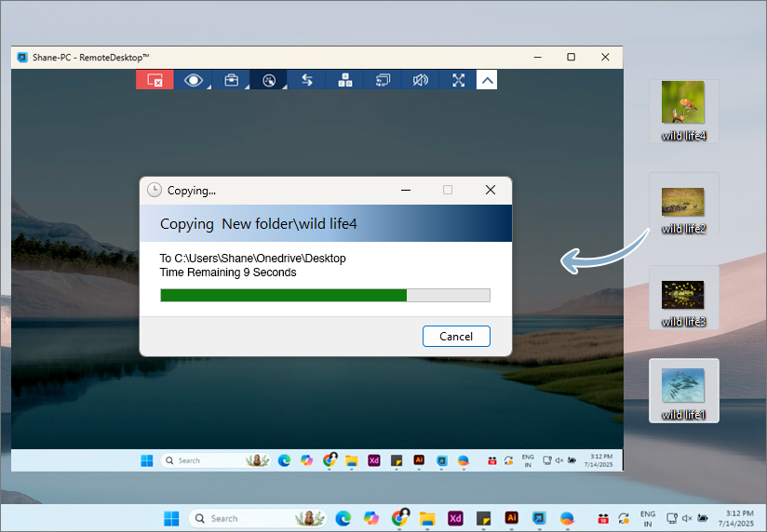The height and width of the screenshot is (532, 767).
Task: Click the remote taskbar Search box
Action: pyautogui.click(x=200, y=460)
